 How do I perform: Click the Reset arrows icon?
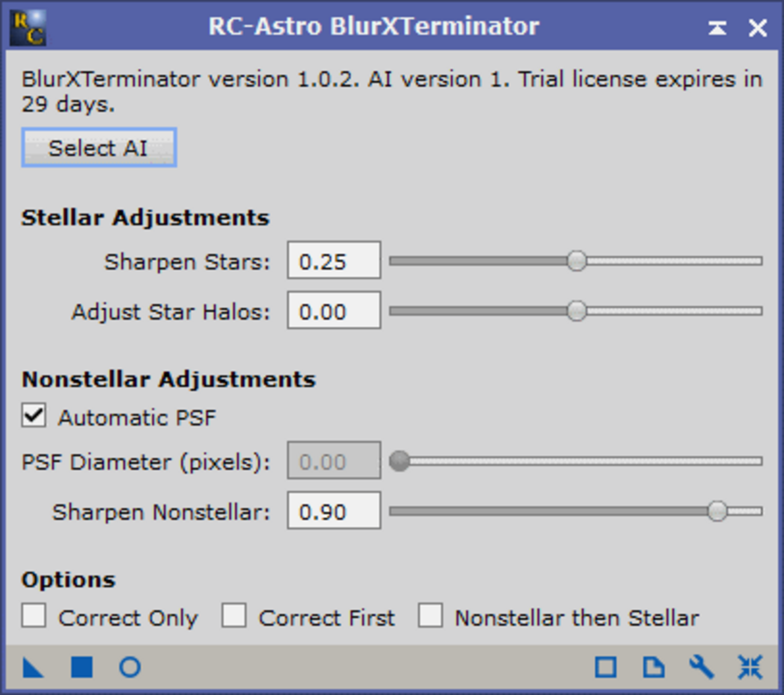coord(750,667)
